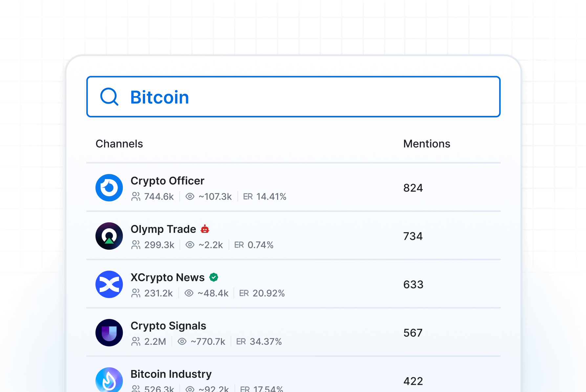
Task: Open the Crypto Officer channel avatar
Action: (x=109, y=188)
